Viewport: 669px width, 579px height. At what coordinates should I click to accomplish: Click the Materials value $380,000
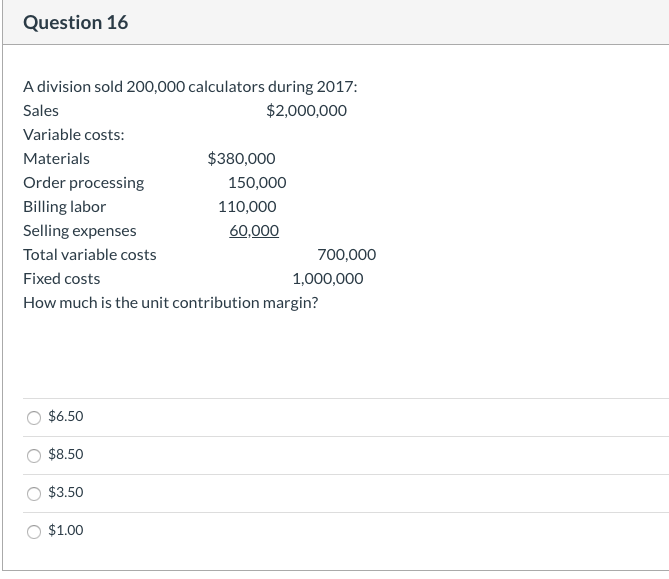[x=241, y=159]
